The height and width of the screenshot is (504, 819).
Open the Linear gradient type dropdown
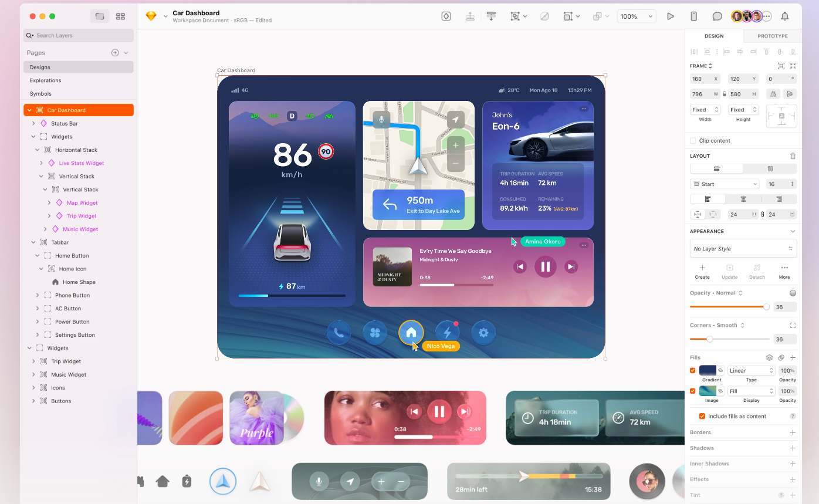click(x=752, y=371)
